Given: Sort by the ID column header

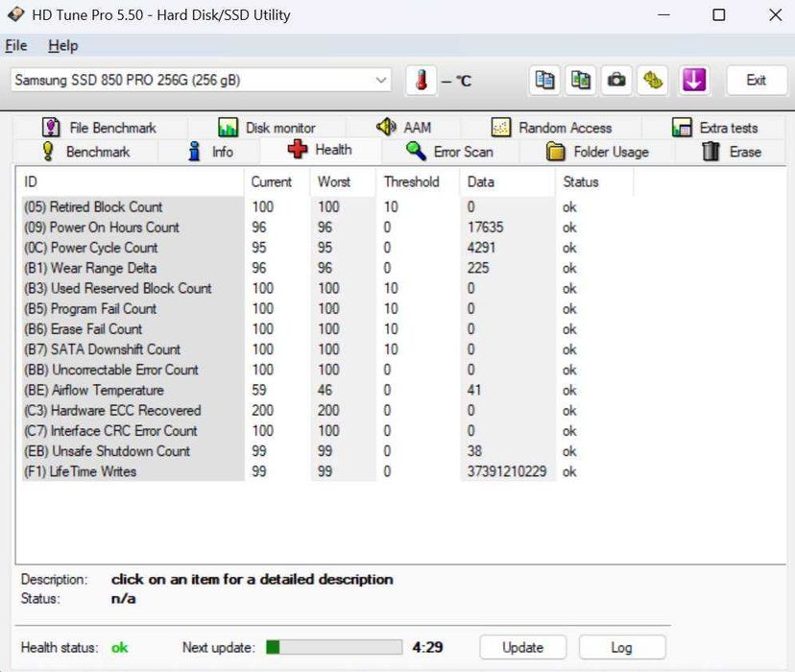Looking at the screenshot, I should (x=131, y=182).
